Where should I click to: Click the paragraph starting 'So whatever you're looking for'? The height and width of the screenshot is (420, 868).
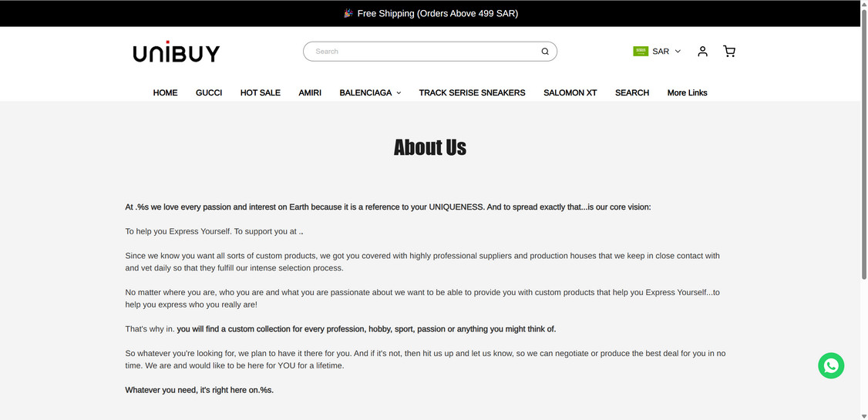[426, 360]
